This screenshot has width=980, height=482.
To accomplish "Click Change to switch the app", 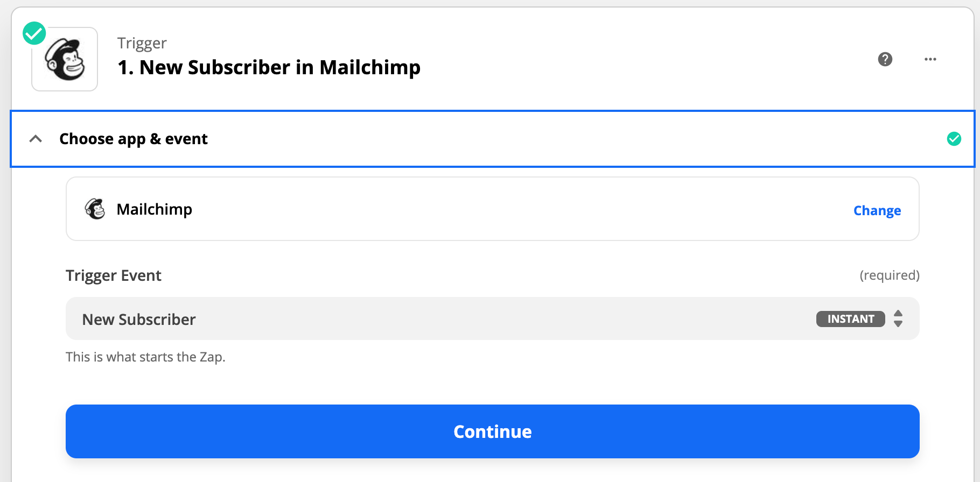I will coord(877,210).
